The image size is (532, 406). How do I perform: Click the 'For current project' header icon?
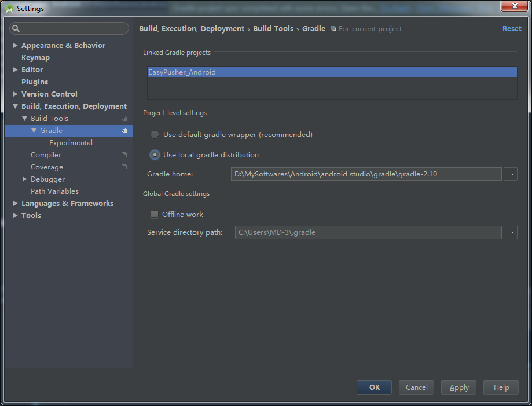[x=333, y=29]
